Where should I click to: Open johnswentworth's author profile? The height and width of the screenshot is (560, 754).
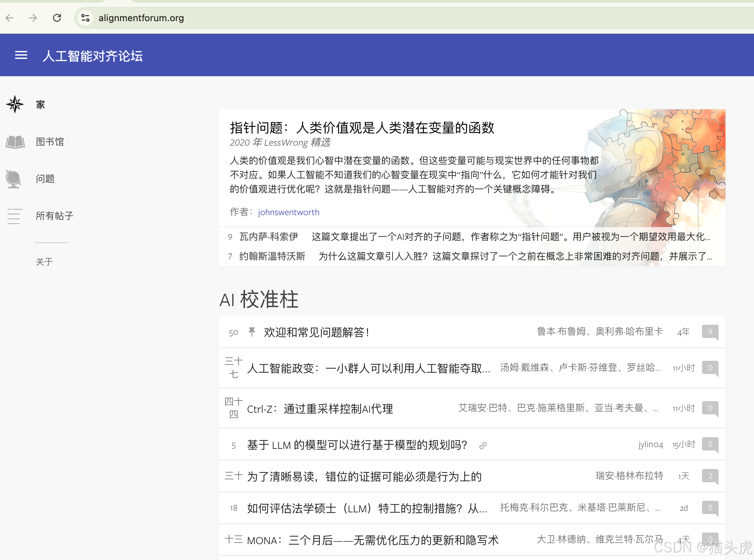289,212
